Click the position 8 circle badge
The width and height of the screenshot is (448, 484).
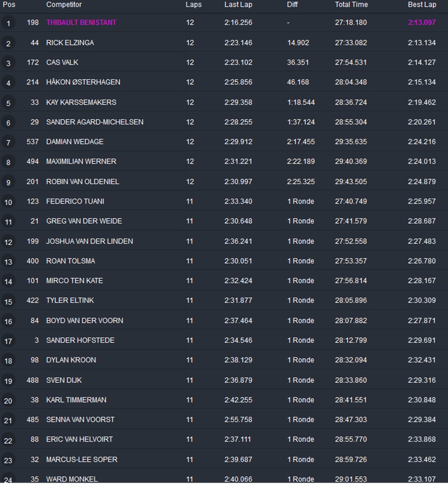pyautogui.click(x=8, y=162)
